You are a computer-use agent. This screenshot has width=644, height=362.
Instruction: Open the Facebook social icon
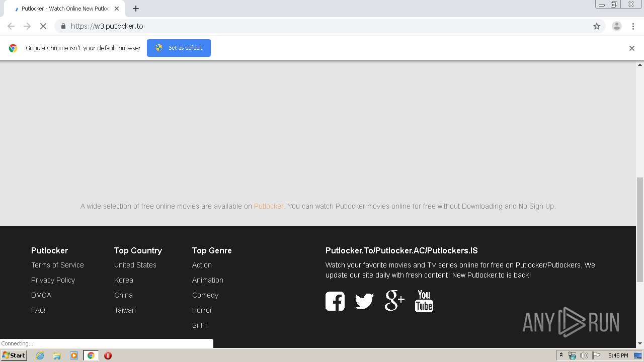point(335,301)
